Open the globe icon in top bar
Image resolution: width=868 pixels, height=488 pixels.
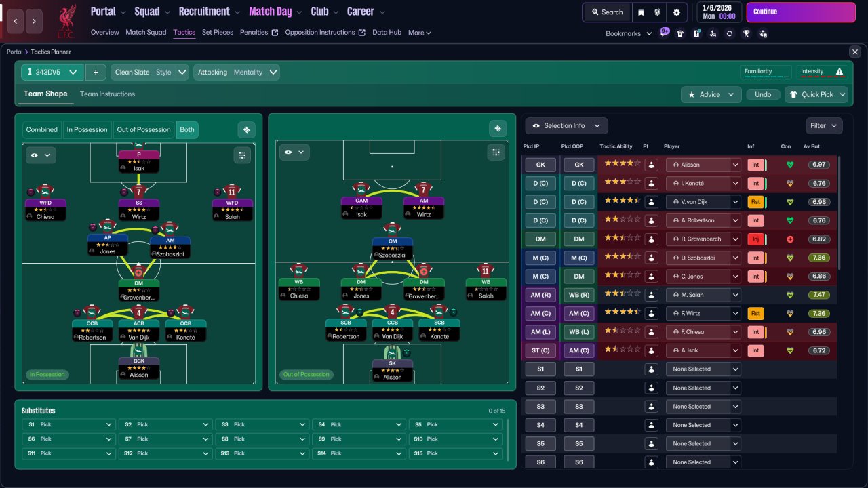tap(658, 12)
